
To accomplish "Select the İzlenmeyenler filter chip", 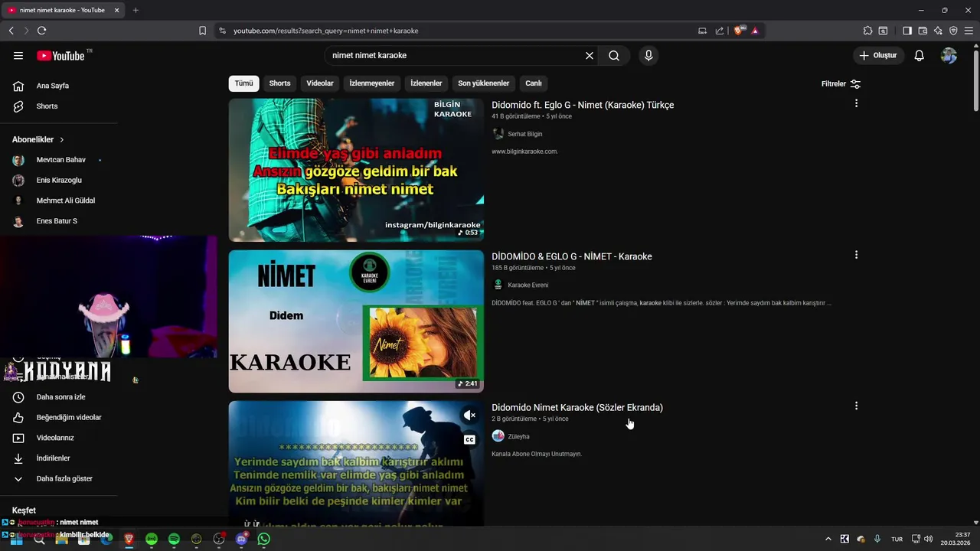I will 372,83.
